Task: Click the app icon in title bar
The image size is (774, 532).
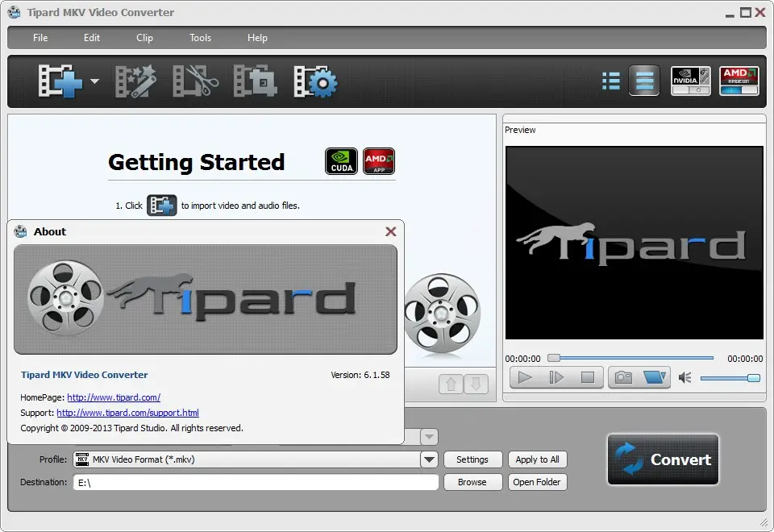Action: (x=15, y=12)
